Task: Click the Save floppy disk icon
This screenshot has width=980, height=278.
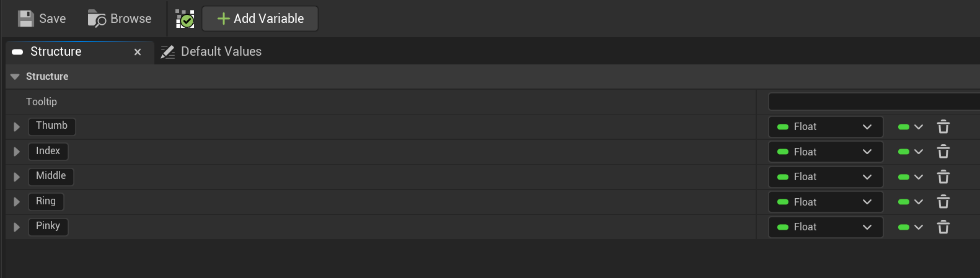Action: [25, 19]
